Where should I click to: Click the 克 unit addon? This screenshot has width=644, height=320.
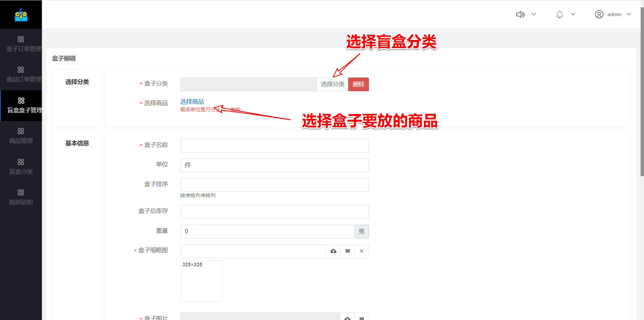(362, 231)
